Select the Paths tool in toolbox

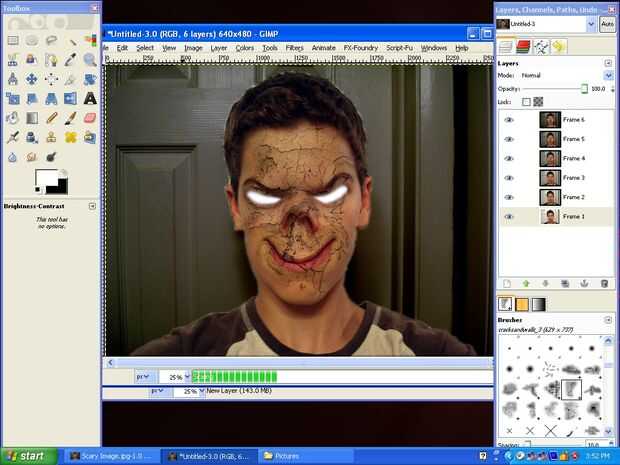coord(51,60)
